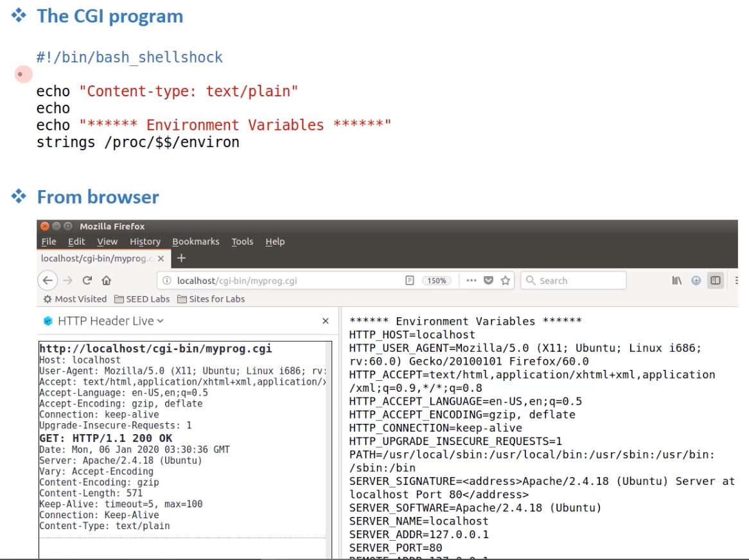Click 'Accept-Language: en-US,en;q=0.5' line
749x560 pixels.
(x=124, y=392)
